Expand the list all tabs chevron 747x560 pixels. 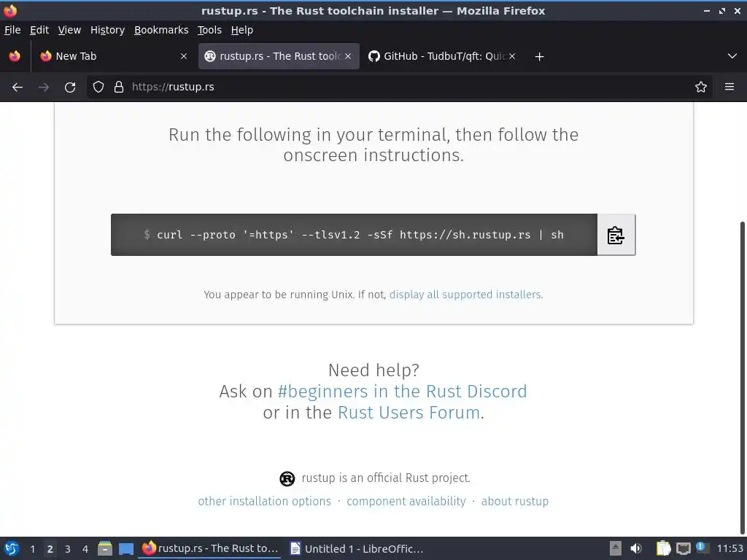coord(732,56)
